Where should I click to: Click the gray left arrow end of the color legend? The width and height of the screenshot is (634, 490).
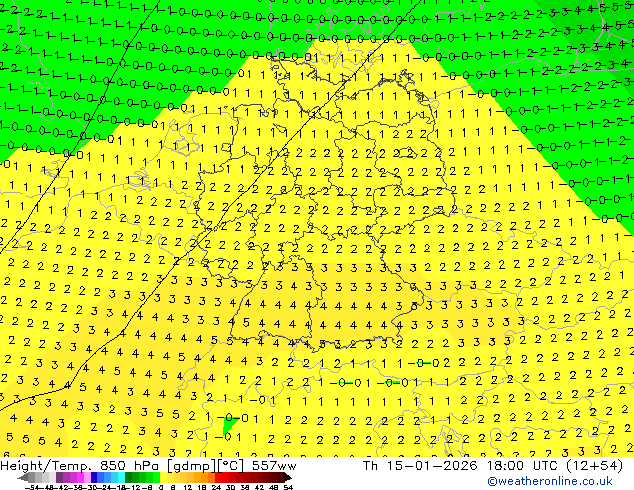tap(23, 477)
